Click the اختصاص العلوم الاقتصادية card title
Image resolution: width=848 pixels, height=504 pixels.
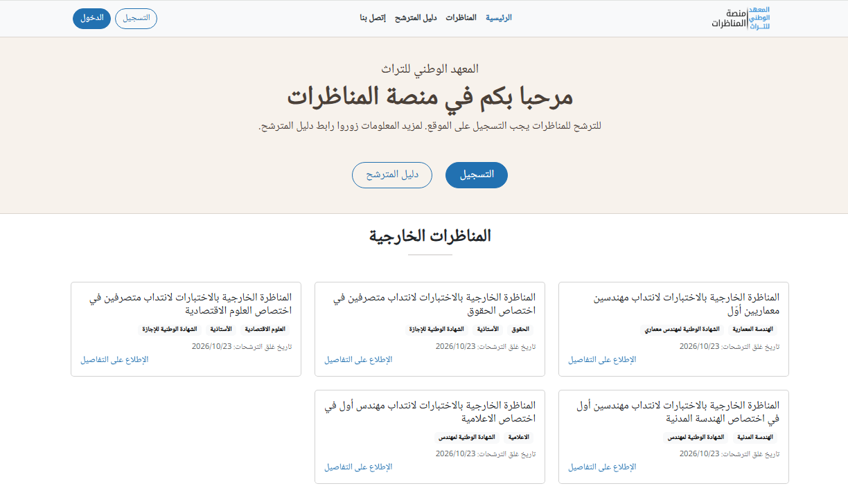tap(191, 304)
